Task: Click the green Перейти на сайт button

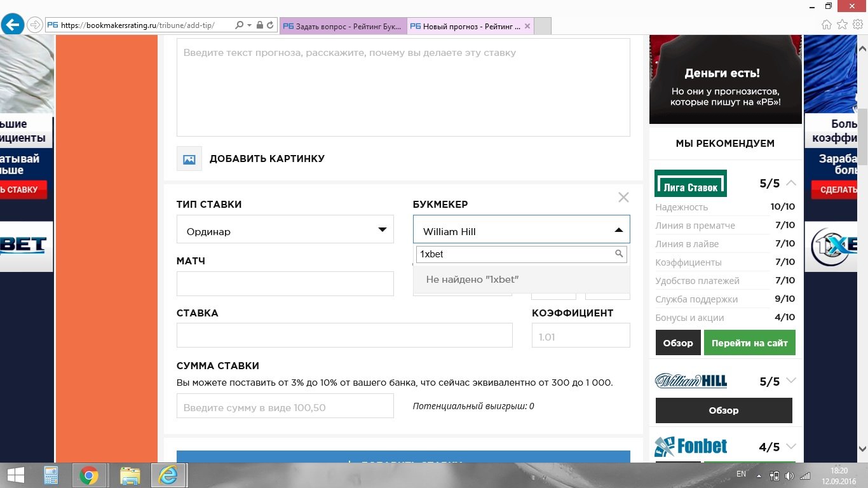Action: (x=749, y=342)
